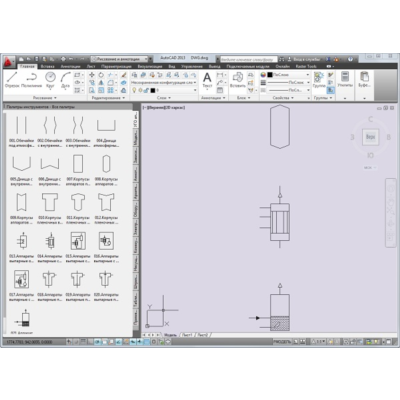Select the Отрезок line tool
The image size is (400, 400).
pyautogui.click(x=12, y=79)
